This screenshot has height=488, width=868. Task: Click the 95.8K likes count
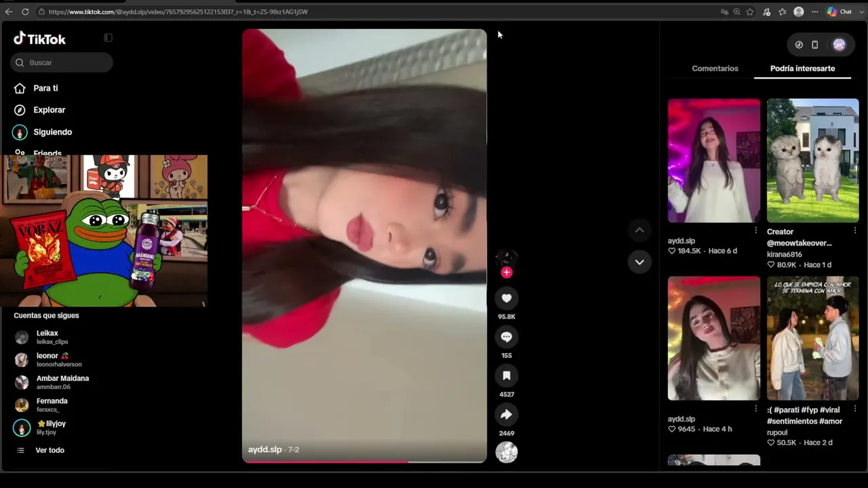[x=507, y=317]
